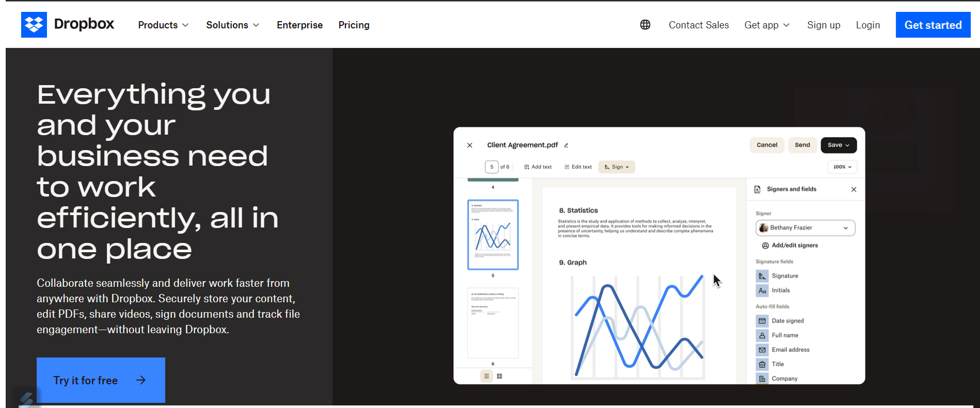Choose the Date signed field icon

point(762,321)
